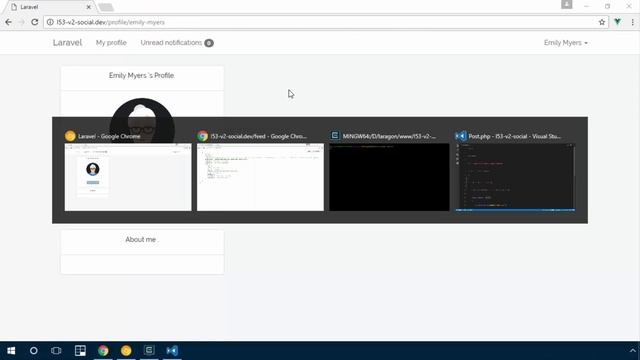
Task: Open the Windows Start menu
Action: (x=11, y=351)
